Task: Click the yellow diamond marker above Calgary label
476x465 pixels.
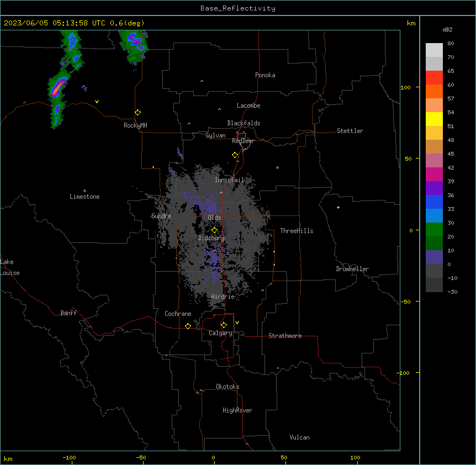Action: (224, 325)
